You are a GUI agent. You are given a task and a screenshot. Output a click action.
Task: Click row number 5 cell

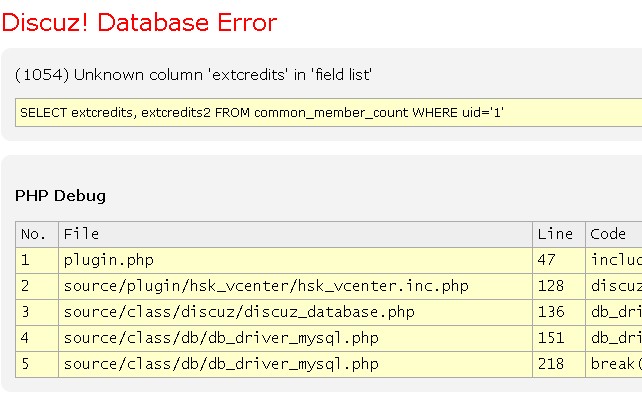coord(37,364)
